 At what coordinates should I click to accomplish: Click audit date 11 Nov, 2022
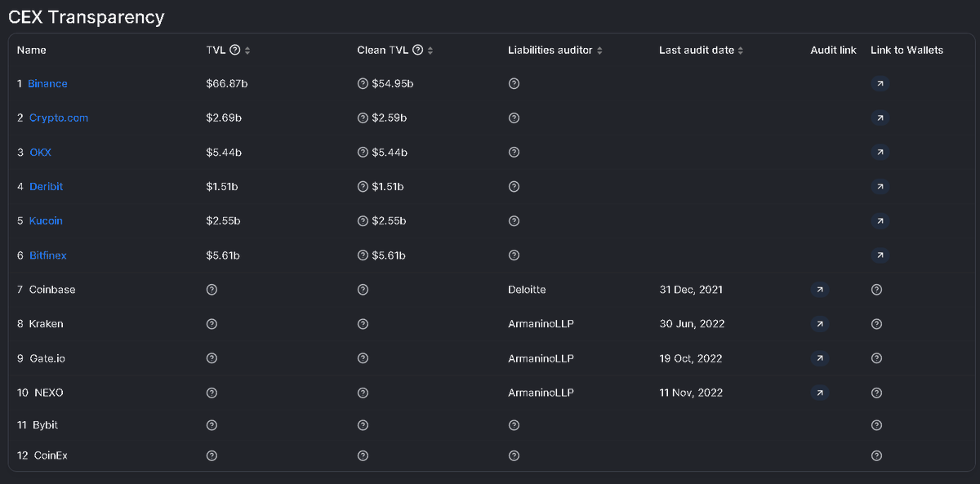(691, 393)
